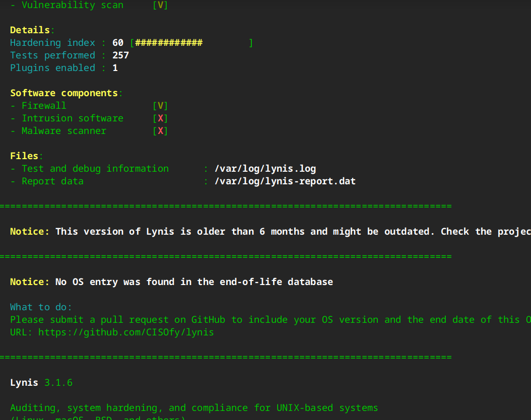This screenshot has height=420, width=531.
Task: Click the [V] status on the Firewall row
Action: pos(160,106)
